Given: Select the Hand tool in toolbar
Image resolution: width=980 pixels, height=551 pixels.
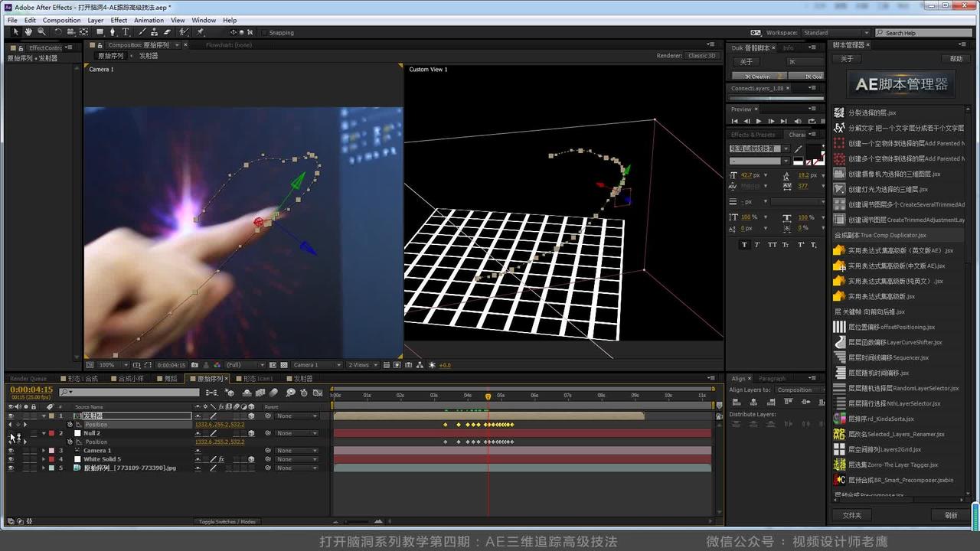Looking at the screenshot, I should point(28,32).
